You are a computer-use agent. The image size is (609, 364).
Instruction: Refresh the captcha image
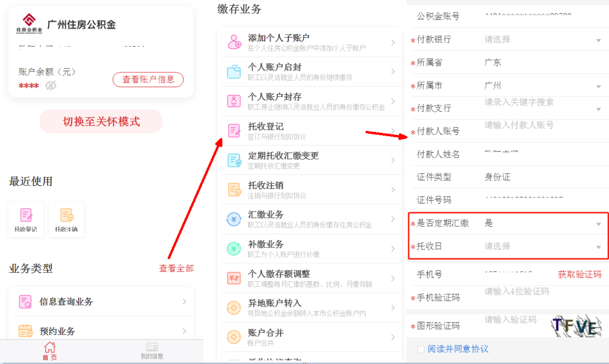point(576,325)
